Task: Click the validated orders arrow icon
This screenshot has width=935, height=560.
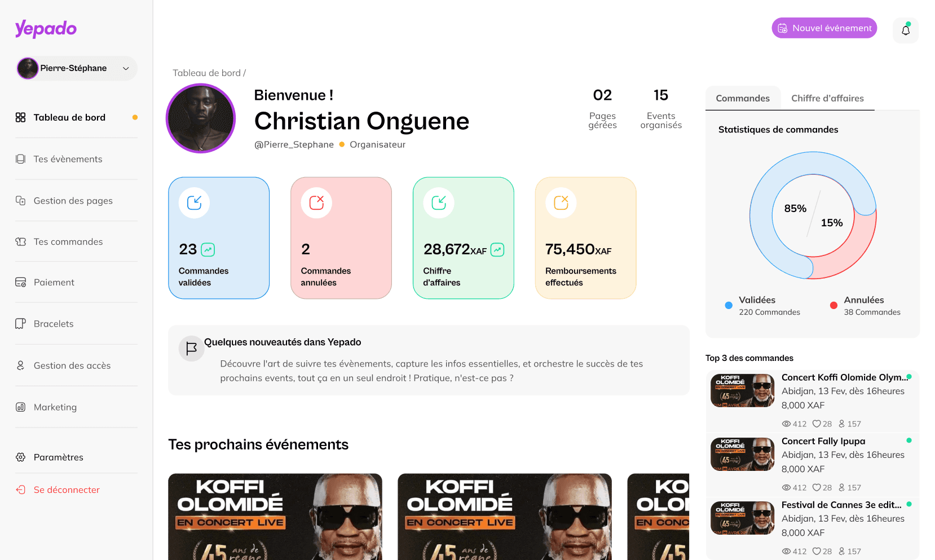Action: (194, 202)
